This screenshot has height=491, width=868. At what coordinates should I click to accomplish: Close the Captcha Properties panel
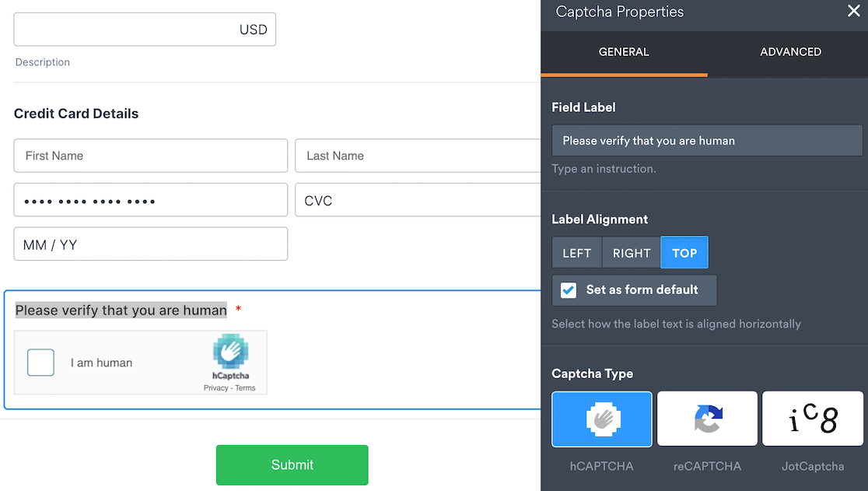coord(853,11)
